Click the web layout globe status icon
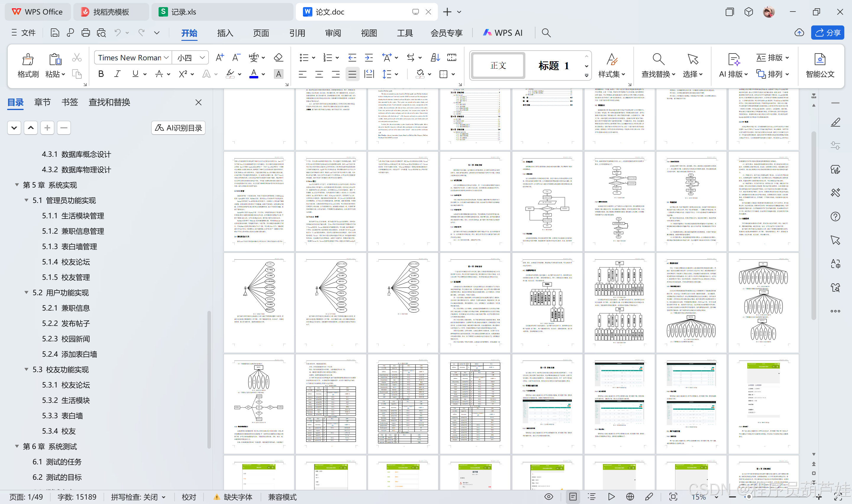Screen dimensions: 852x504 pyautogui.click(x=630, y=497)
